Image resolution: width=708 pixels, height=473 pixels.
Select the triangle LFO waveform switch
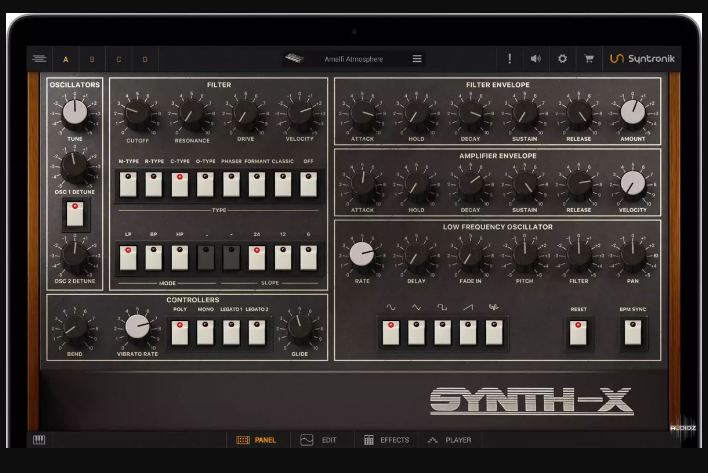pos(416,333)
